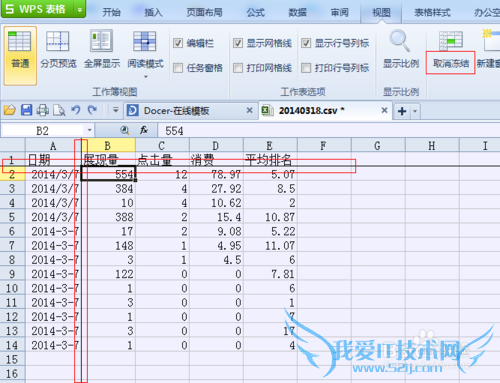500x383 pixels.
Task: Toggle the 编辑栏 checkbox
Action: (178, 43)
